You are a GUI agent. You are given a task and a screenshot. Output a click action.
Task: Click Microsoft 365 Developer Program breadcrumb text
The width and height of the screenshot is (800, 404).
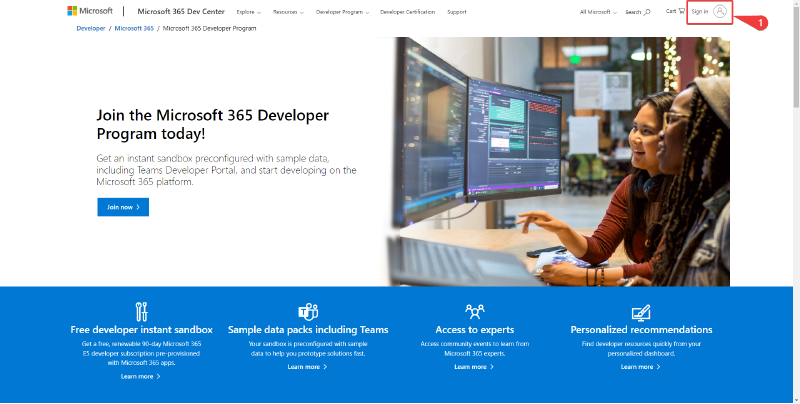[x=209, y=29]
